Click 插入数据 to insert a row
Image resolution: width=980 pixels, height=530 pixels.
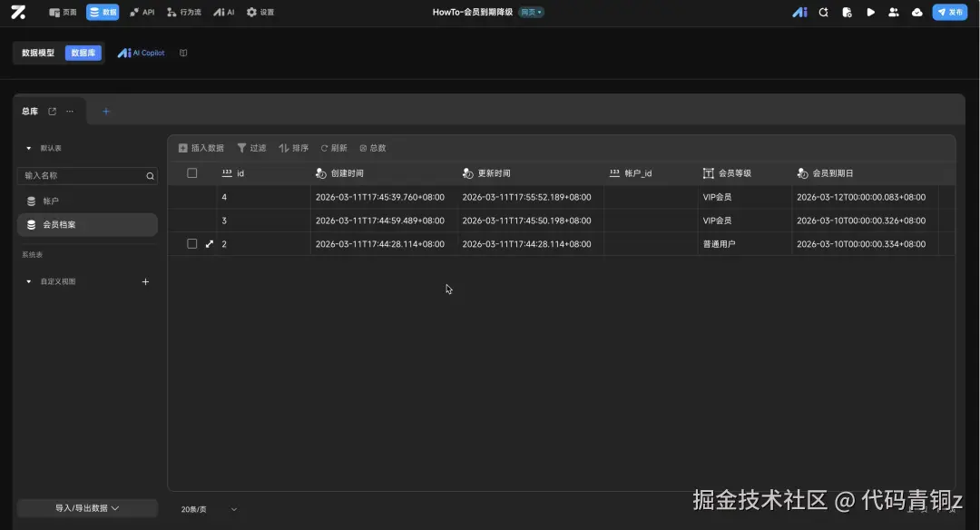click(x=201, y=148)
